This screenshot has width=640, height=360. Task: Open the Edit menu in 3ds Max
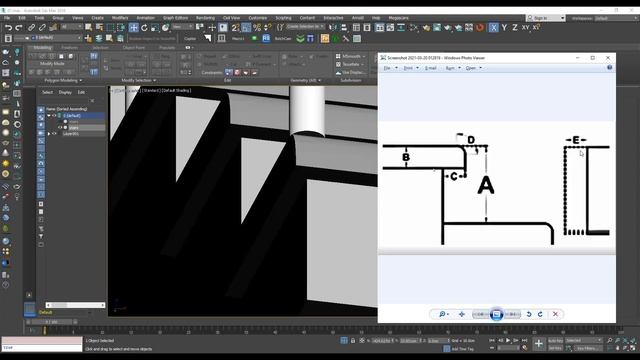pyautogui.click(x=22, y=18)
